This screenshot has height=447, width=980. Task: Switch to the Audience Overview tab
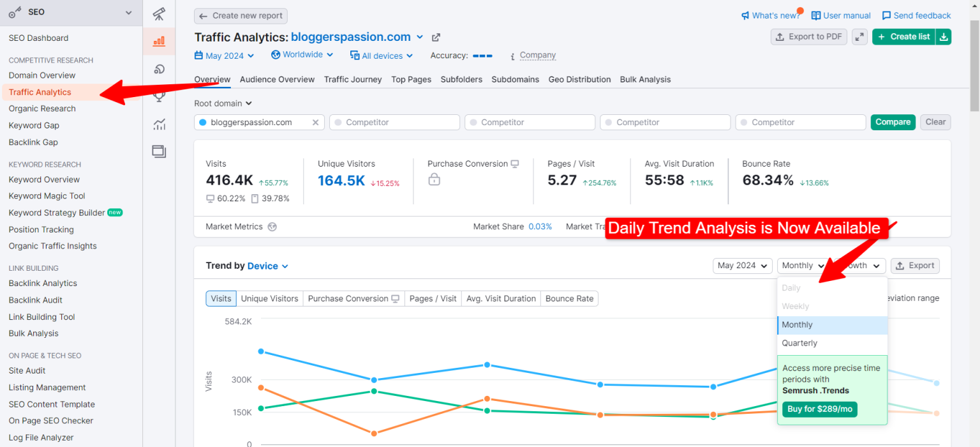pos(277,79)
